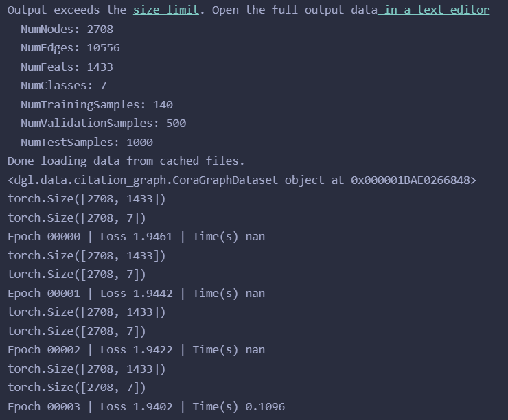Click the Epoch 00002 log line
508x420 pixels.
tap(137, 350)
